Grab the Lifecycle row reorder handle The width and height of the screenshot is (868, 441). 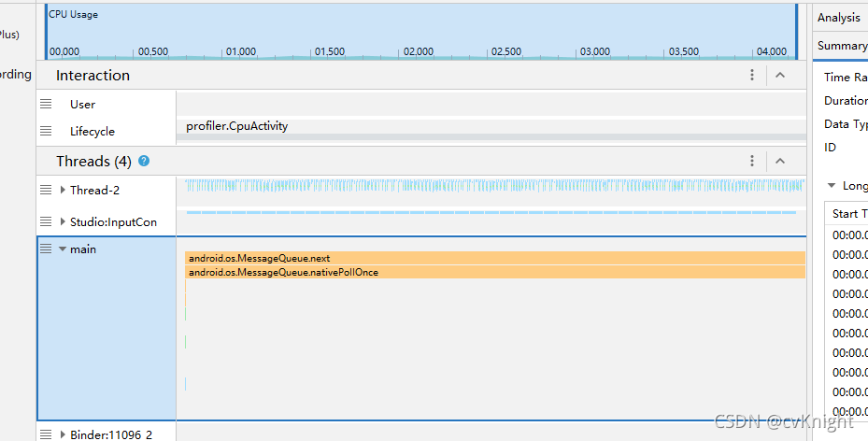(x=46, y=131)
